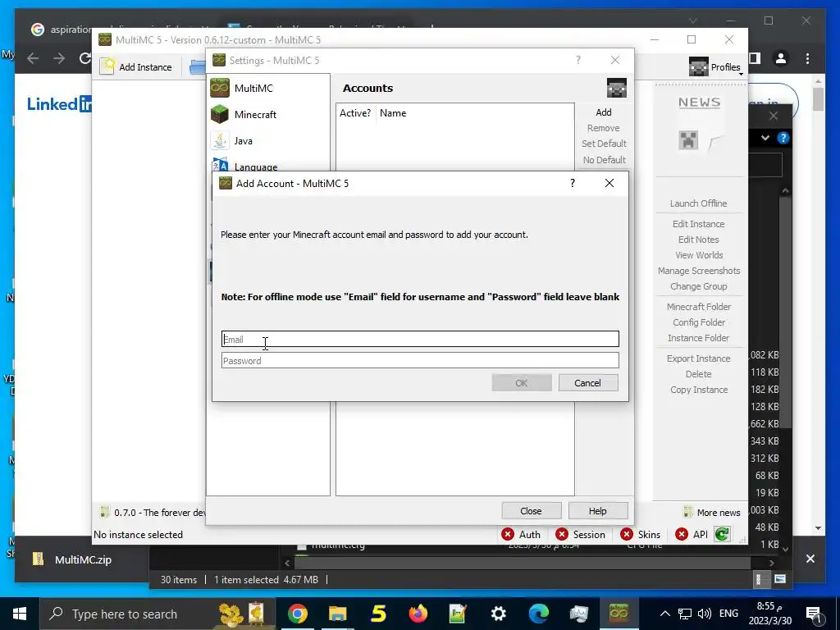Viewport: 840px width, 630px height.
Task: Click the Active? column header
Action: (355, 113)
